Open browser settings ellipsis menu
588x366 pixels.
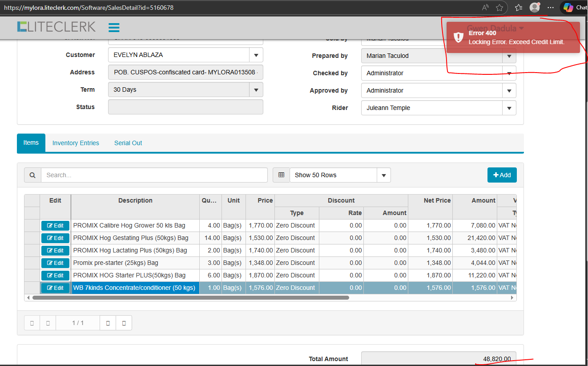(x=551, y=8)
